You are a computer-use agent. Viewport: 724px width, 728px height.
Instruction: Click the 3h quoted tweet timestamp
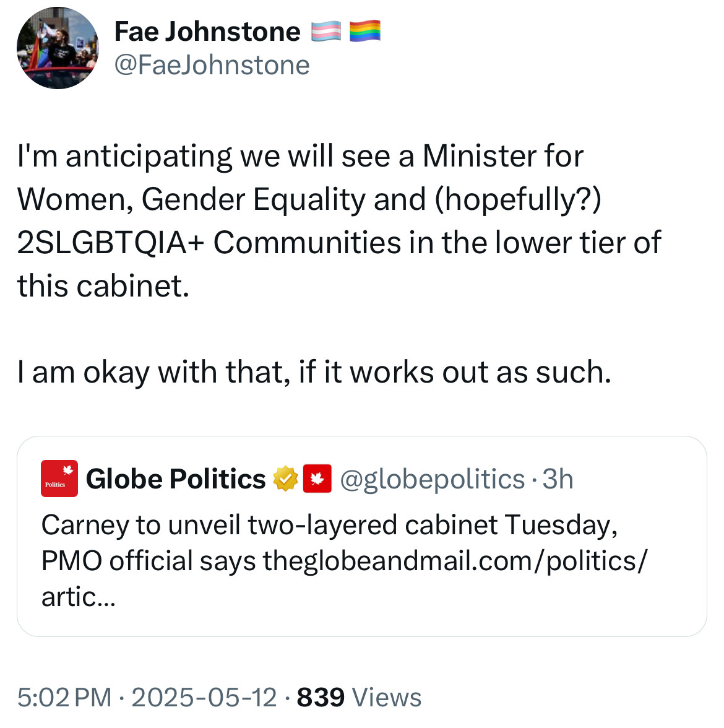click(x=558, y=479)
